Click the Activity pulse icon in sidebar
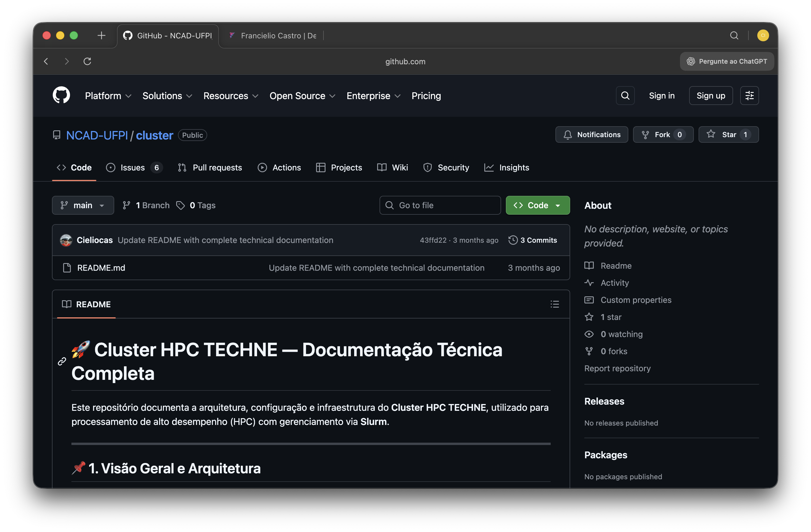811x532 pixels. (x=589, y=283)
